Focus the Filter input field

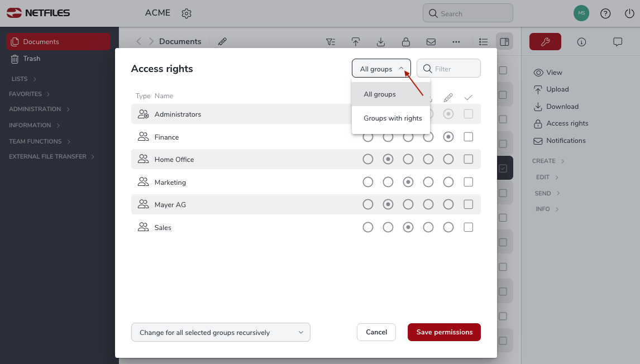coord(448,68)
